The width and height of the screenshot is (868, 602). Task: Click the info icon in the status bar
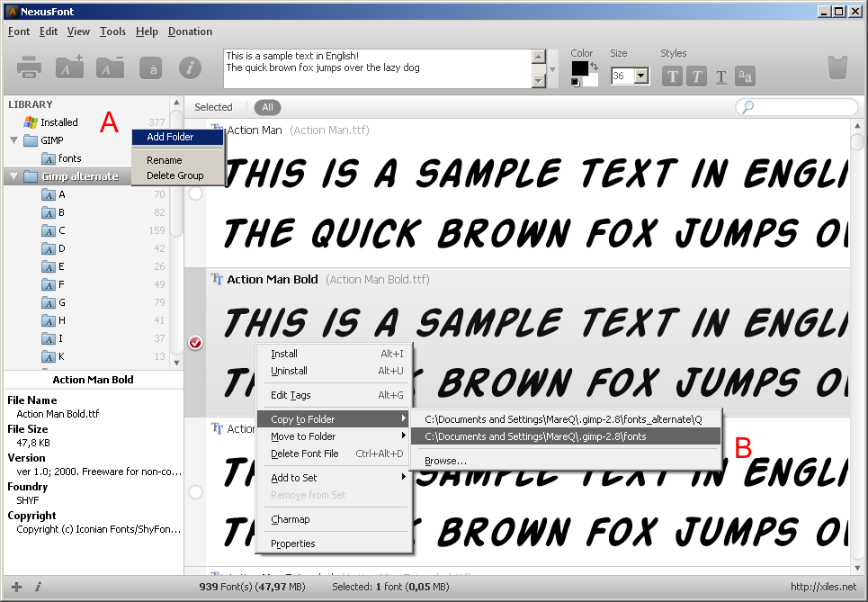point(38,587)
